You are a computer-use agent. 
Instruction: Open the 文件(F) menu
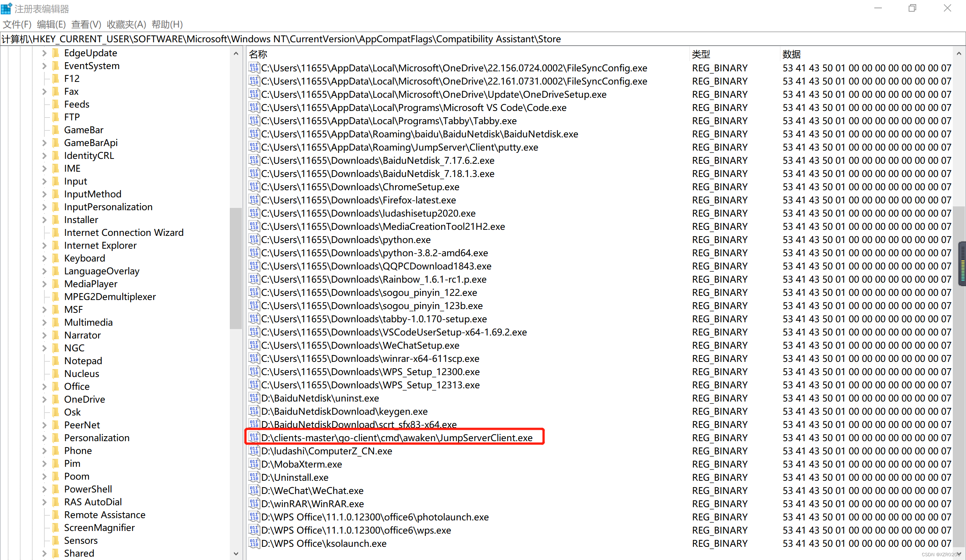pyautogui.click(x=17, y=25)
